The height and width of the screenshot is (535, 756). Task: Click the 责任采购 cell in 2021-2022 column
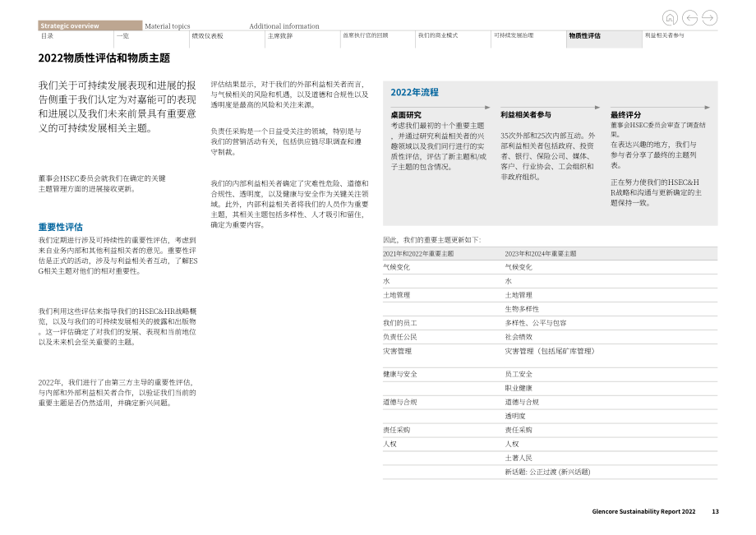pyautogui.click(x=396, y=430)
